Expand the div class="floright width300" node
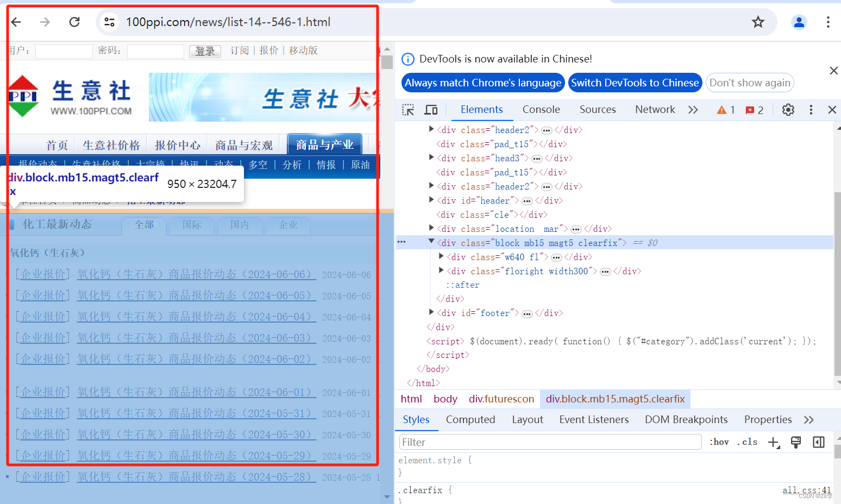This screenshot has height=504, width=841. pyautogui.click(x=441, y=270)
